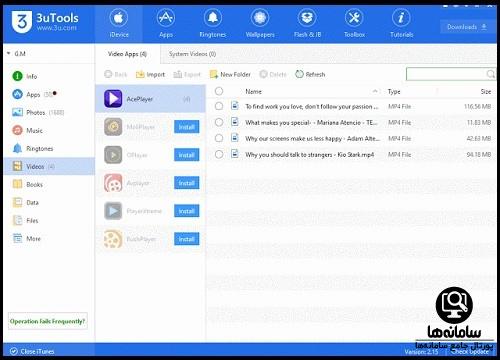Sort by Size column header

point(486,91)
